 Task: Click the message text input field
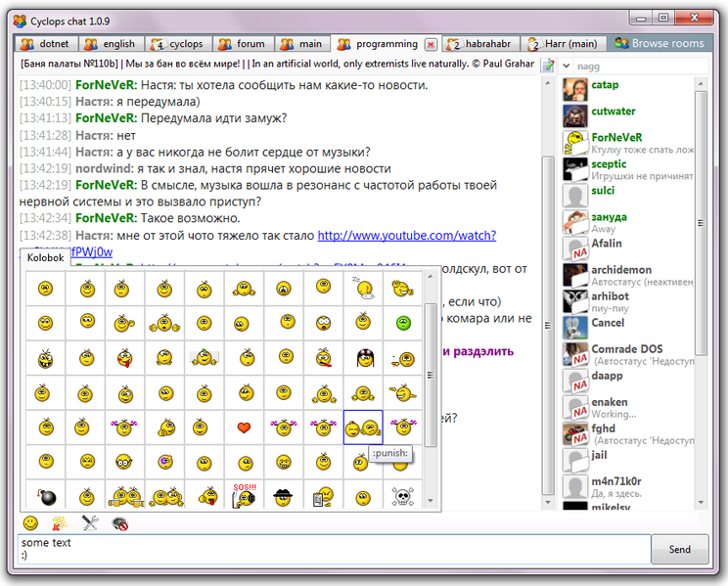pyautogui.click(x=333, y=550)
